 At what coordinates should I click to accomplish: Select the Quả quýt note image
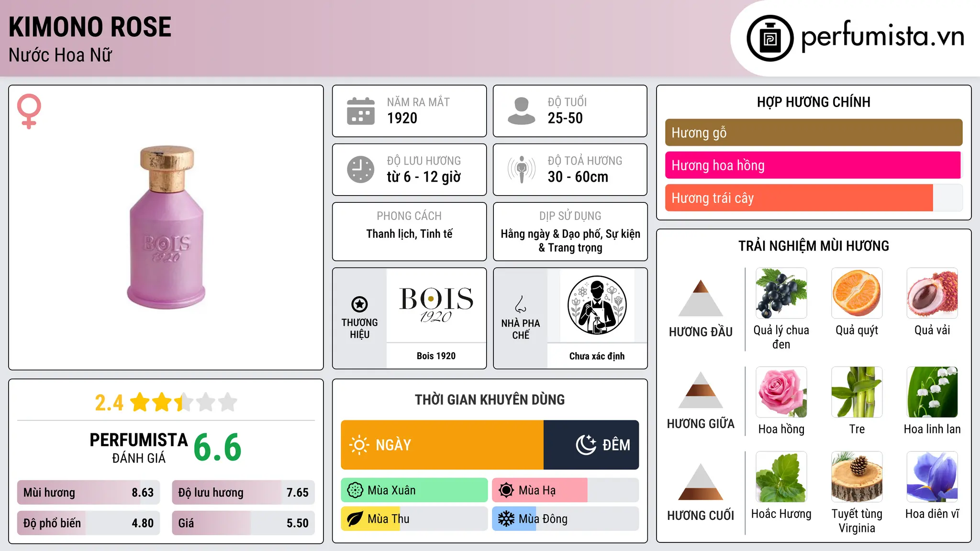pyautogui.click(x=857, y=293)
